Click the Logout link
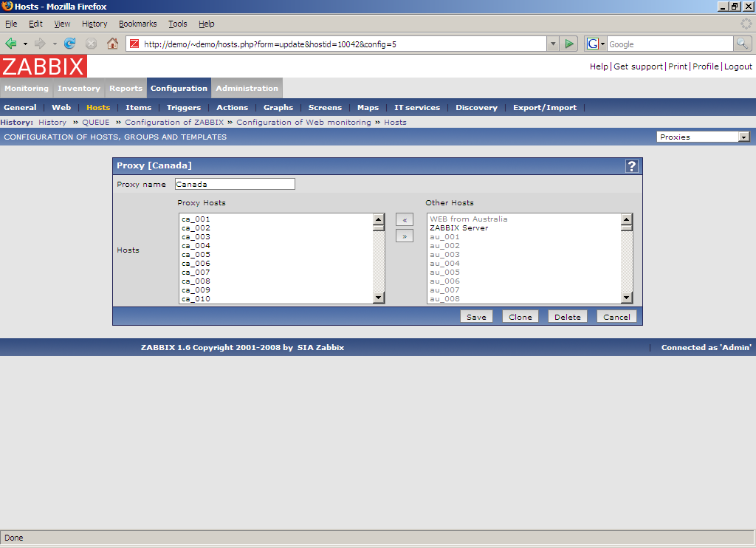This screenshot has width=756, height=548. 738,66
